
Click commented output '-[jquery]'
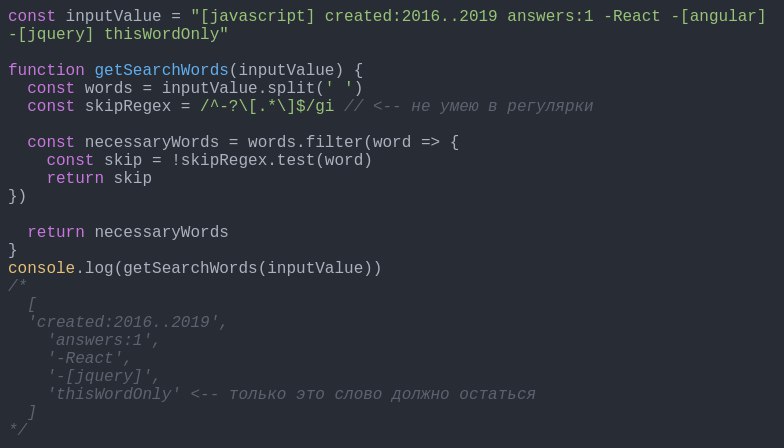pyautogui.click(x=104, y=376)
